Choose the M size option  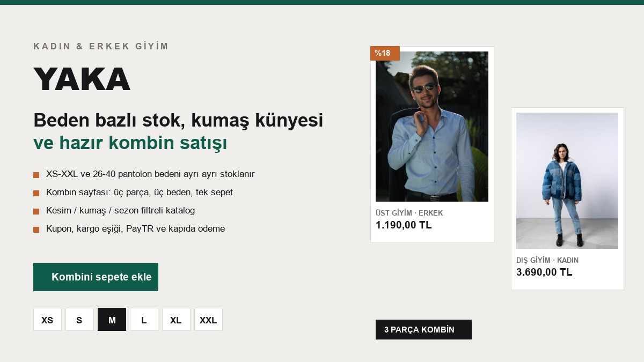click(112, 320)
